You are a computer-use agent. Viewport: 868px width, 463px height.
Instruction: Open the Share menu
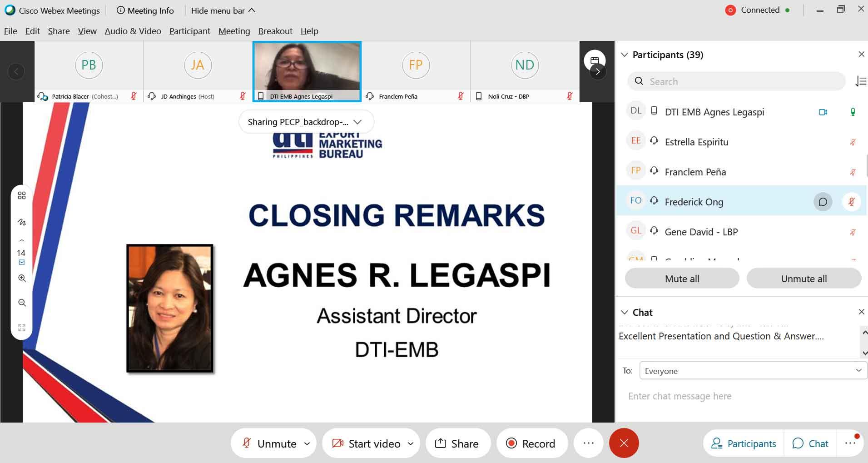click(59, 31)
